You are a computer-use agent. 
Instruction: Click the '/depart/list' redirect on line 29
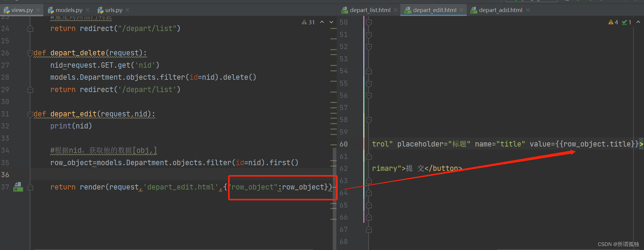tap(147, 90)
